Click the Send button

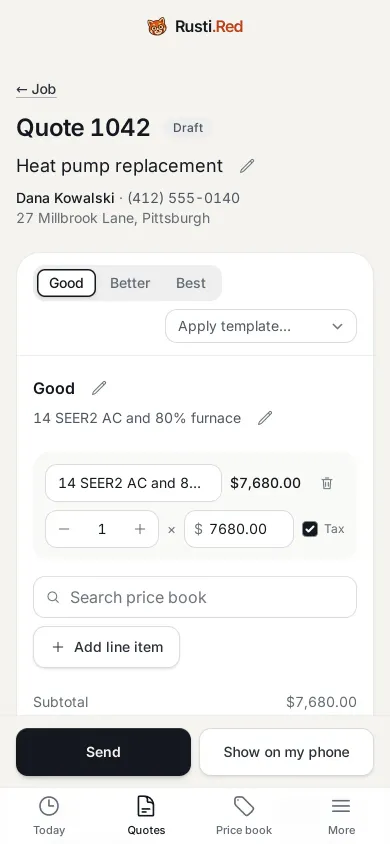pyautogui.click(x=103, y=752)
